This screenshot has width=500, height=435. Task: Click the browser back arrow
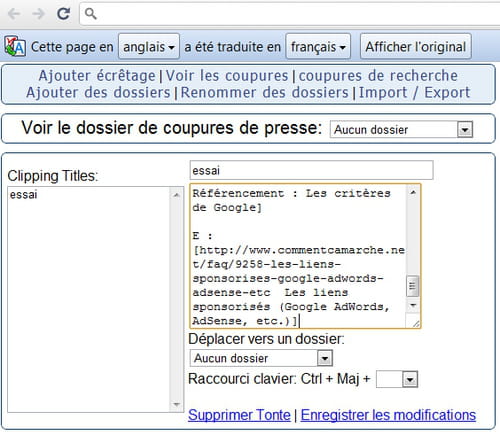point(14,14)
